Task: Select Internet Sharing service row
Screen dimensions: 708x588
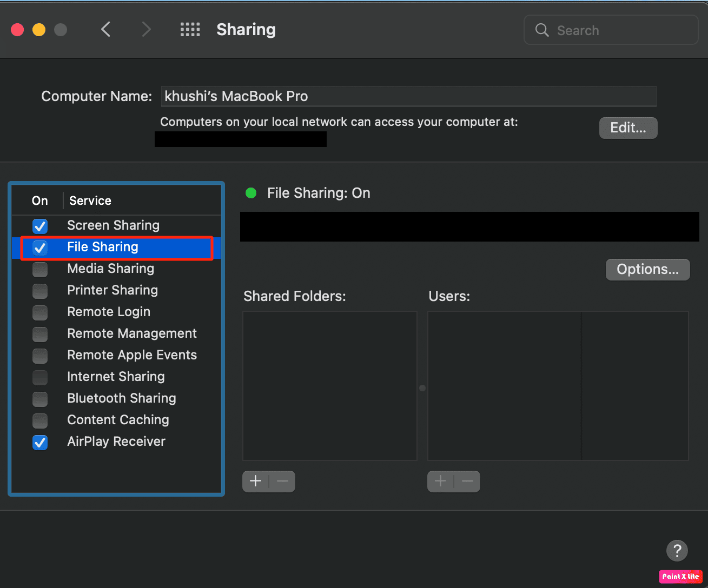Action: 116,377
